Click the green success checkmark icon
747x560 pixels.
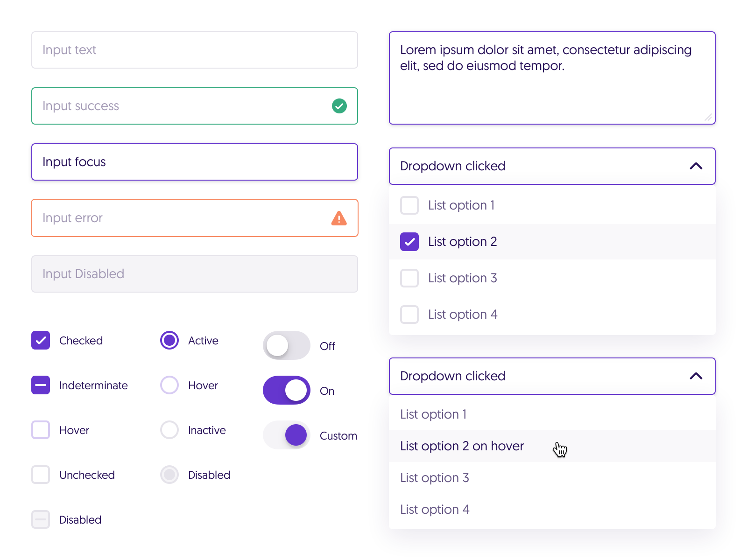click(339, 106)
